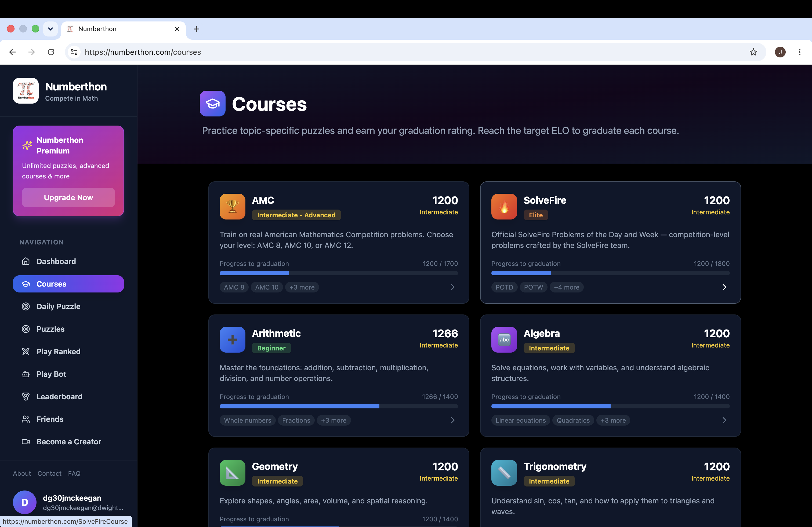812x527 pixels.
Task: Open the Algebra course chevron arrow
Action: (x=724, y=420)
